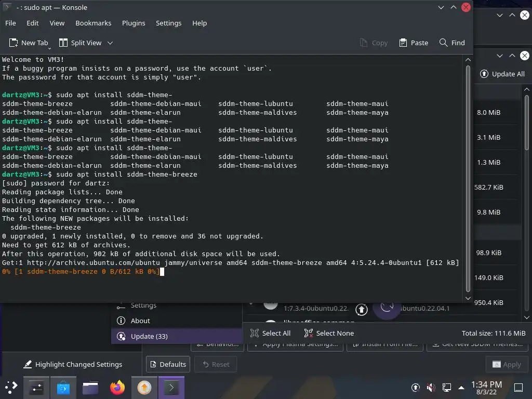The width and height of the screenshot is (532, 399).
Task: Open the Plugins menu
Action: [x=134, y=23]
